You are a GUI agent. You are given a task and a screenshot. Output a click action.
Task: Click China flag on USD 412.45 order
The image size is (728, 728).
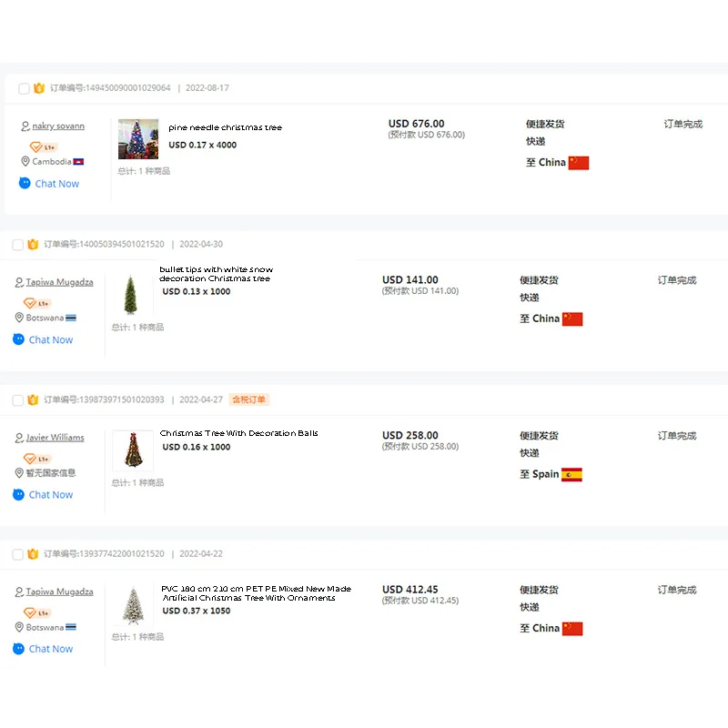click(572, 629)
